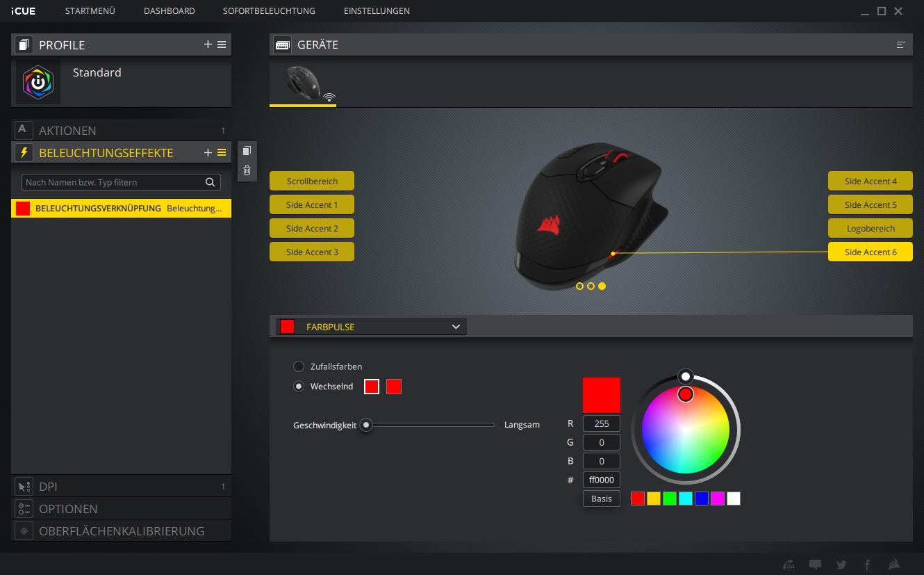Image resolution: width=924 pixels, height=575 pixels.
Task: Click the iCUE logo
Action: (x=24, y=11)
